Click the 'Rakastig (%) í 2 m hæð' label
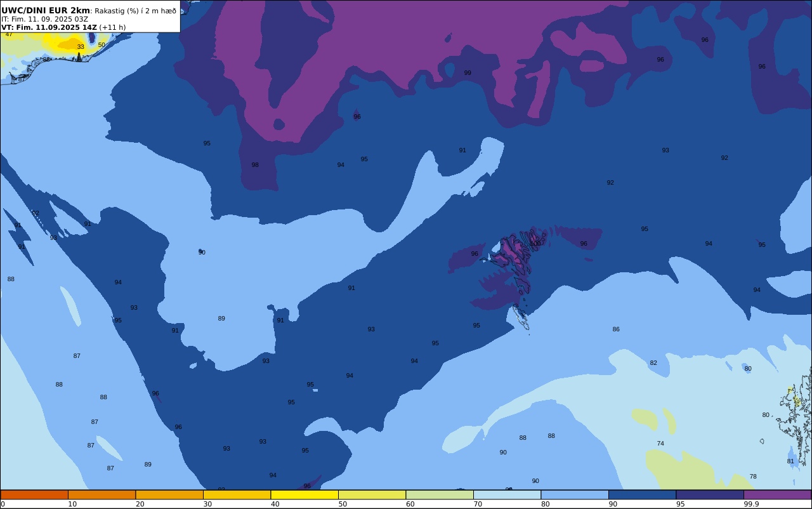The width and height of the screenshot is (812, 509). (135, 11)
